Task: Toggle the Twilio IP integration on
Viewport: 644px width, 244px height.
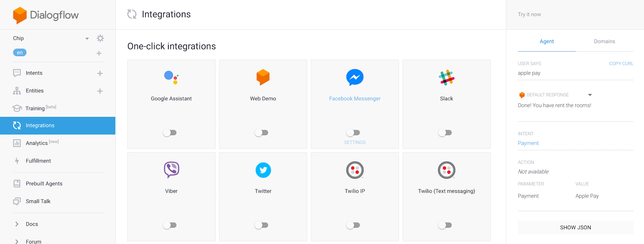Action: point(353,225)
